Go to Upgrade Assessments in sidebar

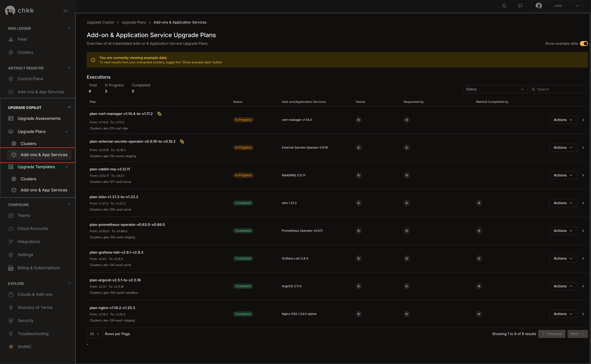coord(39,118)
